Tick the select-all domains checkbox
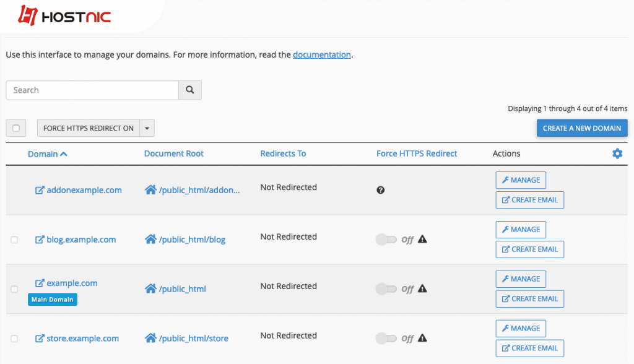634x364 pixels. pyautogui.click(x=15, y=128)
